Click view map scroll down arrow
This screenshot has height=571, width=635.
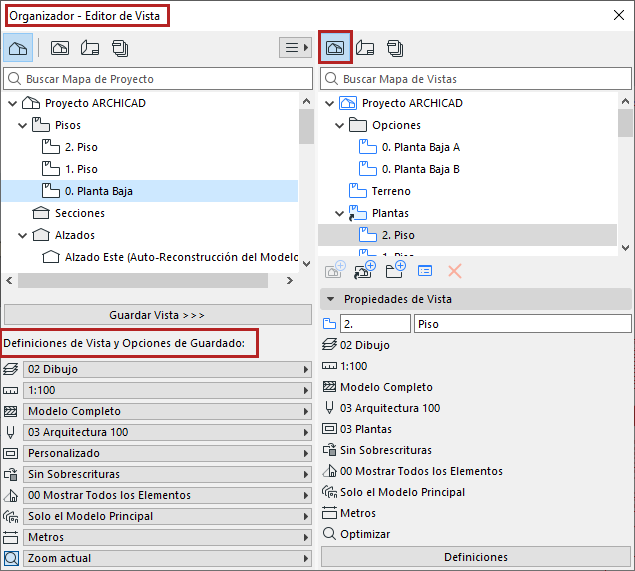pos(625,248)
